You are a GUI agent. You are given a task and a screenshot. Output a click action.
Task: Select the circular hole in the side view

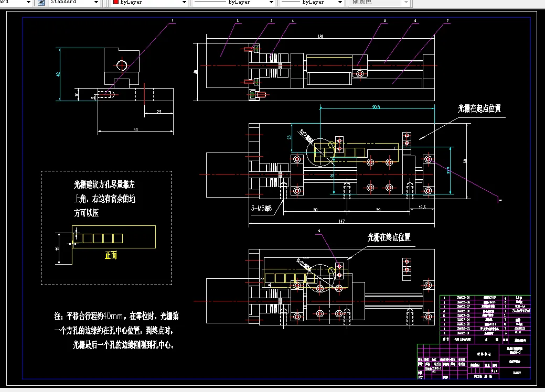(122, 66)
